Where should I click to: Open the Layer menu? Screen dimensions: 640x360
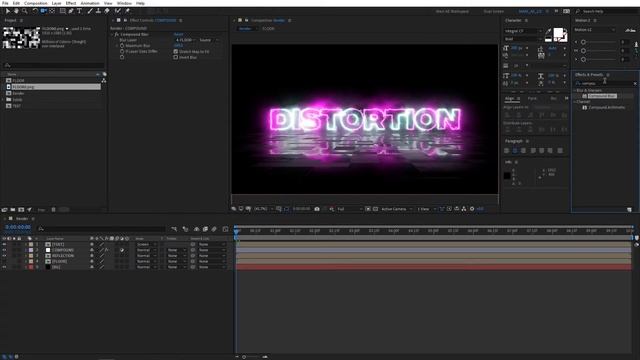click(x=56, y=3)
